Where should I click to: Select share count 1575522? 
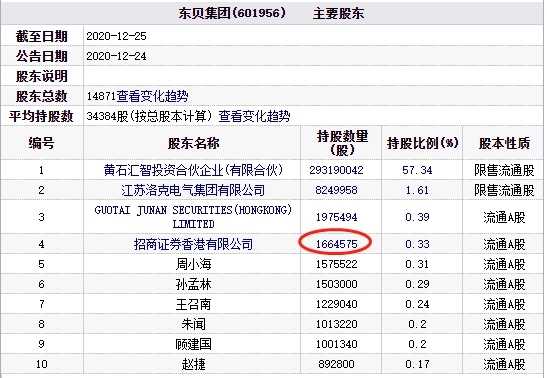336,264
